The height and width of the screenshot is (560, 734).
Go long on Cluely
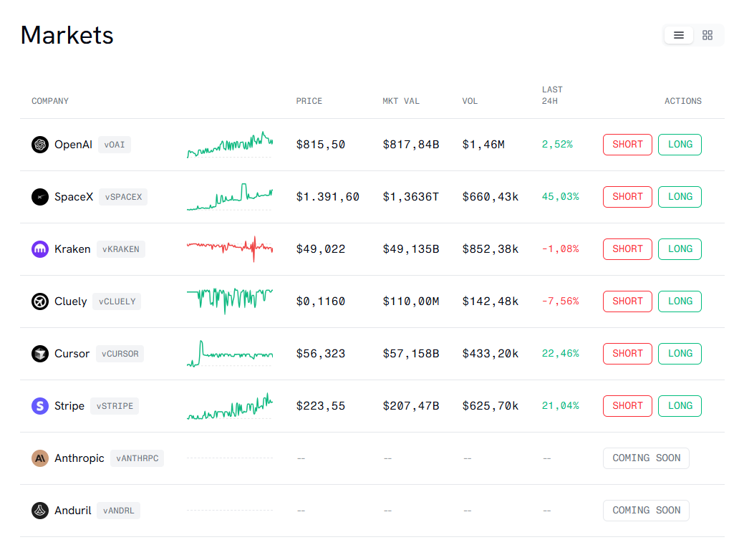pos(679,301)
